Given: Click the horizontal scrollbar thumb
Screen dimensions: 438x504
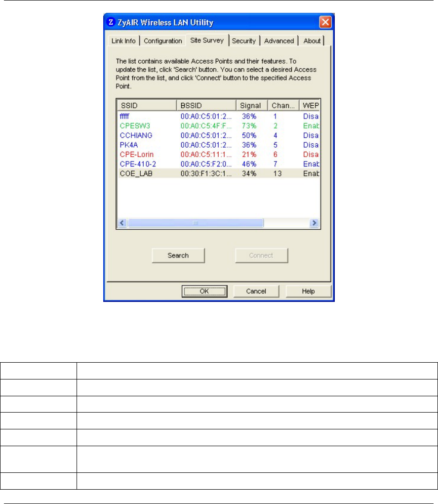Looking at the screenshot, I should [x=195, y=223].
